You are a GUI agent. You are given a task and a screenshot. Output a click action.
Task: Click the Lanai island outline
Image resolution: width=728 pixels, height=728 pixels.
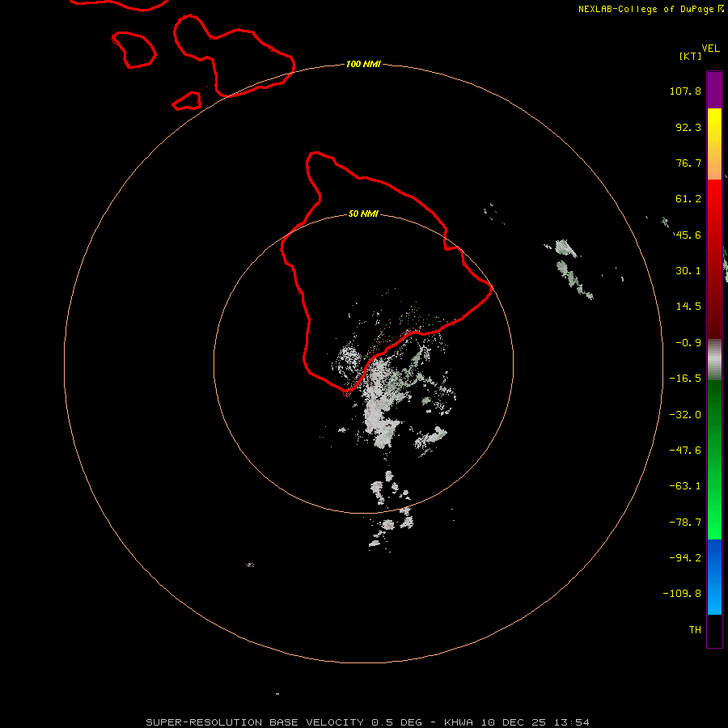pyautogui.click(x=134, y=49)
